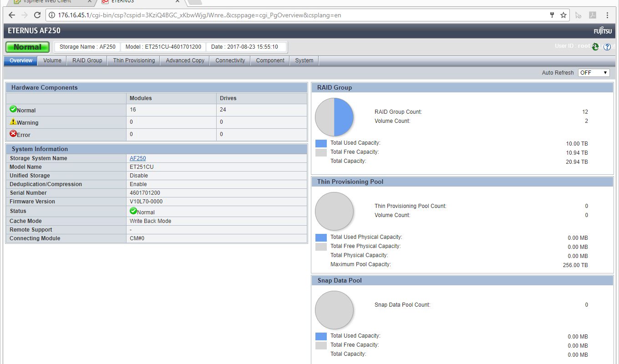Select the Advanced Copy tab
Screen dimensions: 619x364
pyautogui.click(x=185, y=61)
